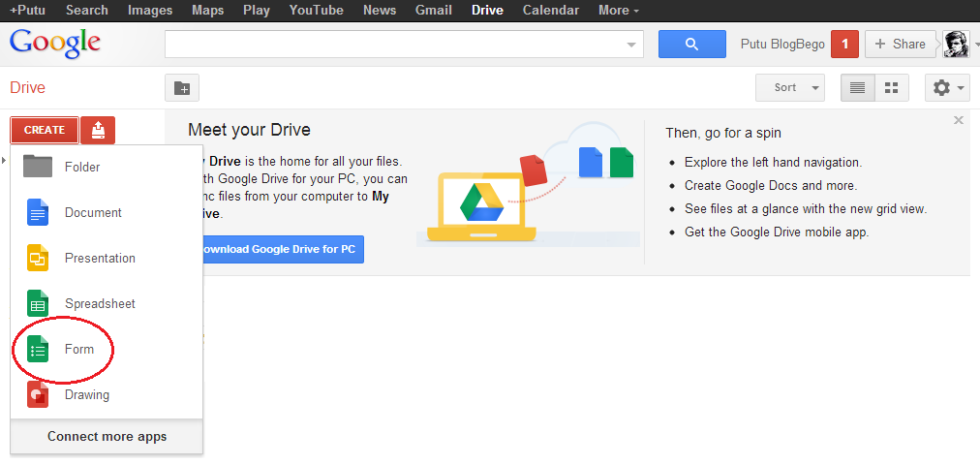Viewport: 980px width, 465px height.
Task: Click 'See files at a glance' grid view text
Action: [806, 208]
